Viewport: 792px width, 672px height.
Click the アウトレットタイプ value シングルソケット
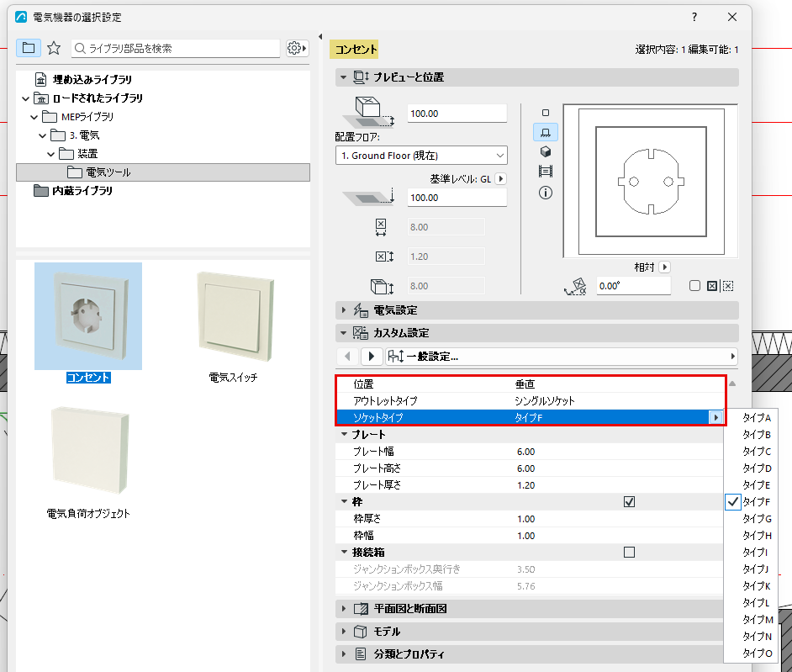545,400
